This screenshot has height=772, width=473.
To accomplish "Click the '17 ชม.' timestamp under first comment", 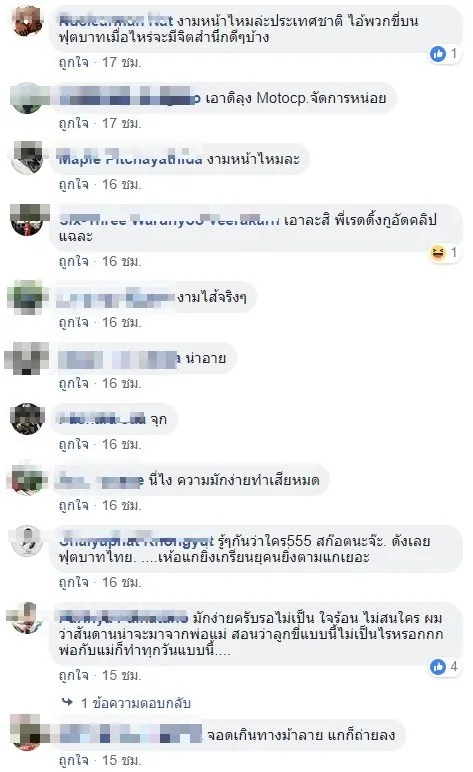I will 122,63.
